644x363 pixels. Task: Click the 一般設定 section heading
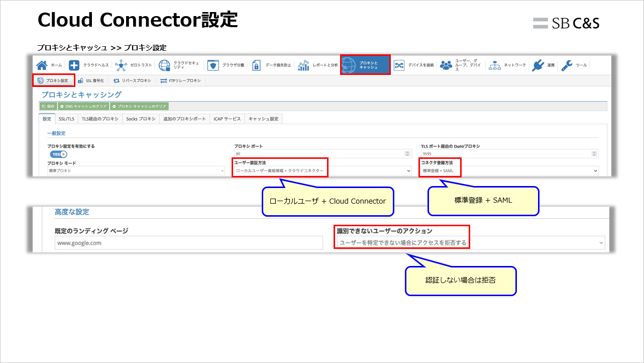pyautogui.click(x=56, y=133)
